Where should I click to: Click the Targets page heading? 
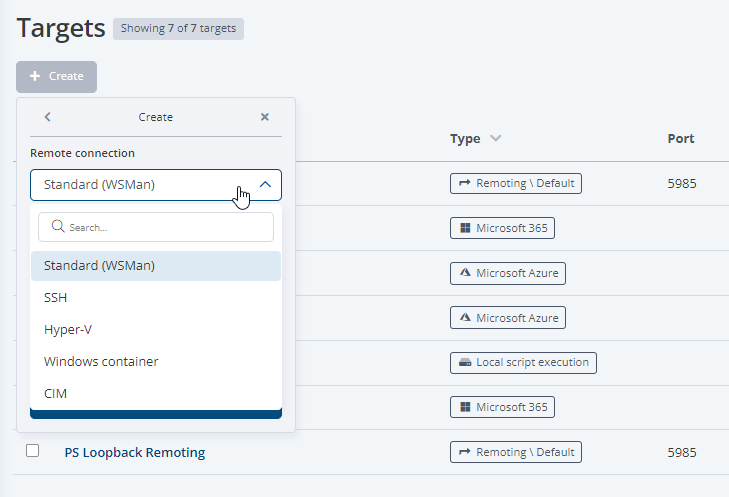61,28
